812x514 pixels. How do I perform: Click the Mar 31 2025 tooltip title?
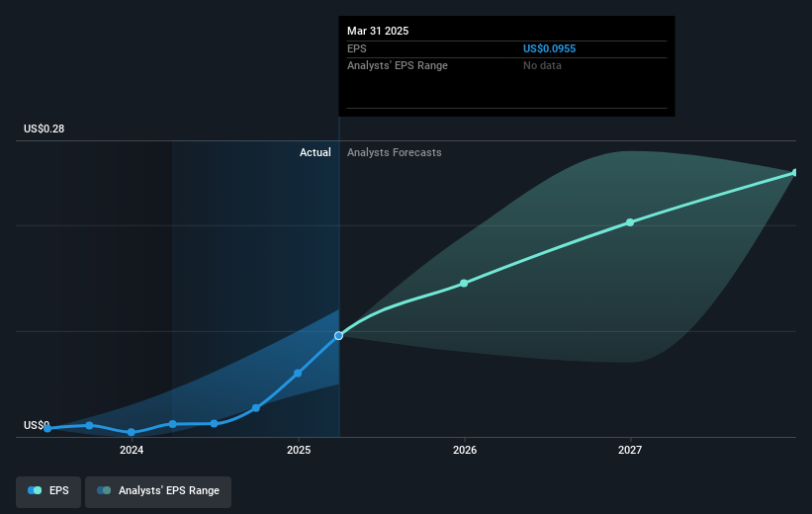(378, 31)
